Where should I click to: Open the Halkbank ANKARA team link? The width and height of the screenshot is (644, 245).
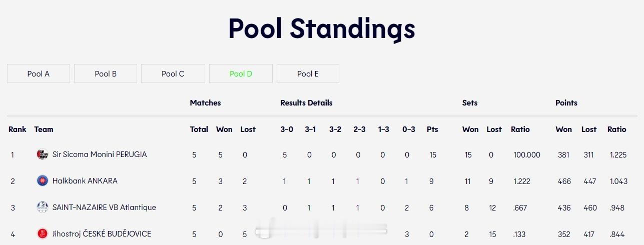[85, 180]
